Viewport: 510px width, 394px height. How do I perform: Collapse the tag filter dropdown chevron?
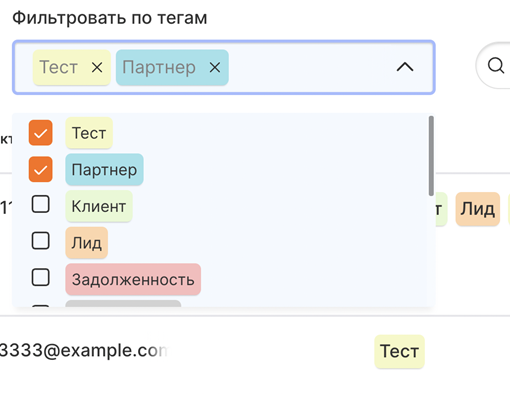[x=405, y=67]
